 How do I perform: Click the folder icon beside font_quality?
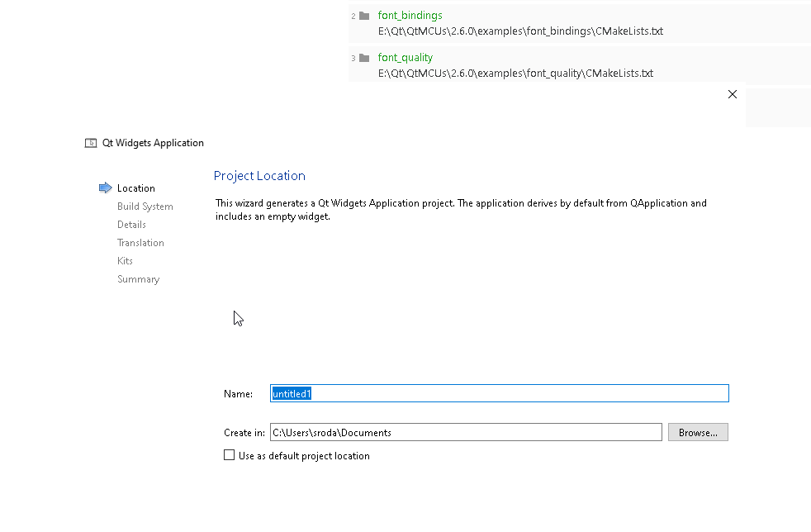click(364, 58)
